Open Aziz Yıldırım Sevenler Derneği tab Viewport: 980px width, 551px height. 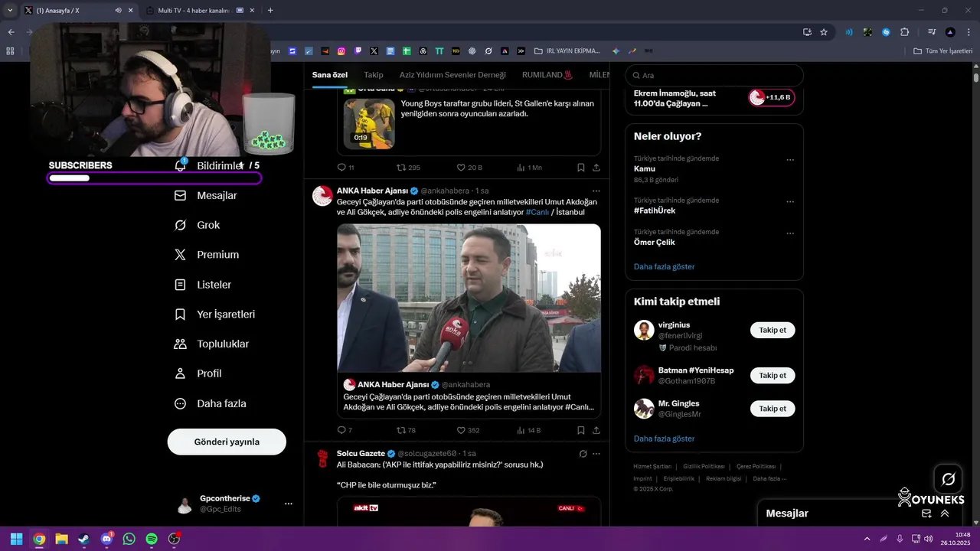pos(452,75)
